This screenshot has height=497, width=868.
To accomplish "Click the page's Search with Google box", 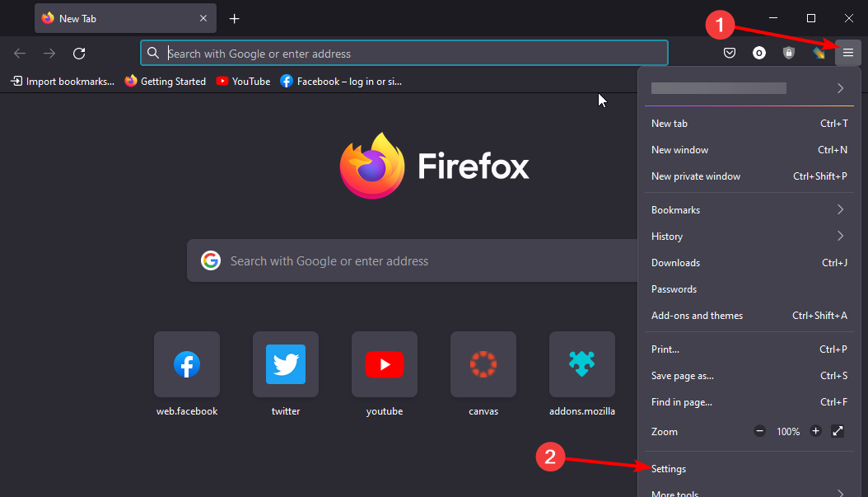I will point(413,260).
